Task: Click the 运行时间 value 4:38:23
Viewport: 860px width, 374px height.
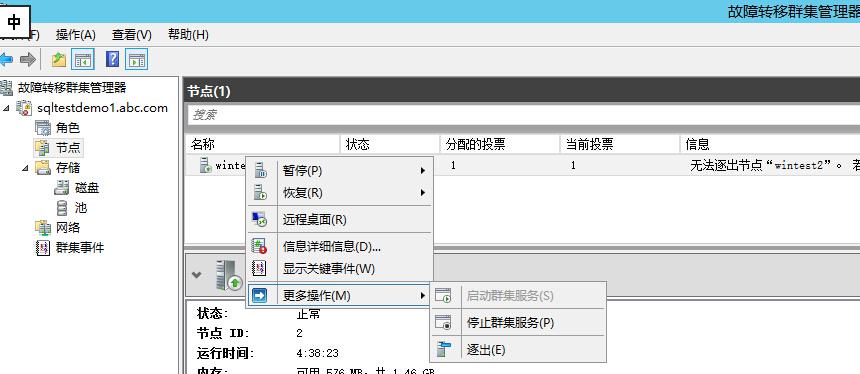Action: (318, 353)
